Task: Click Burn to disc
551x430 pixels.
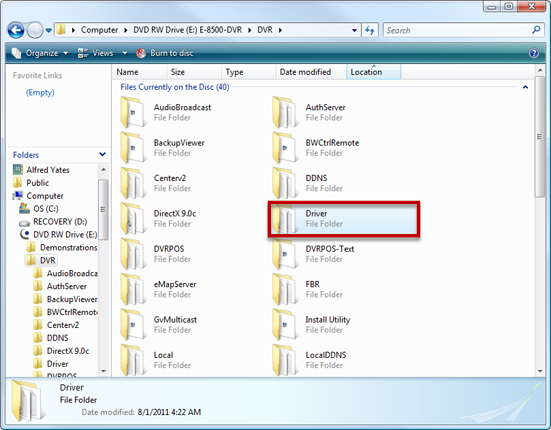Action: (165, 53)
